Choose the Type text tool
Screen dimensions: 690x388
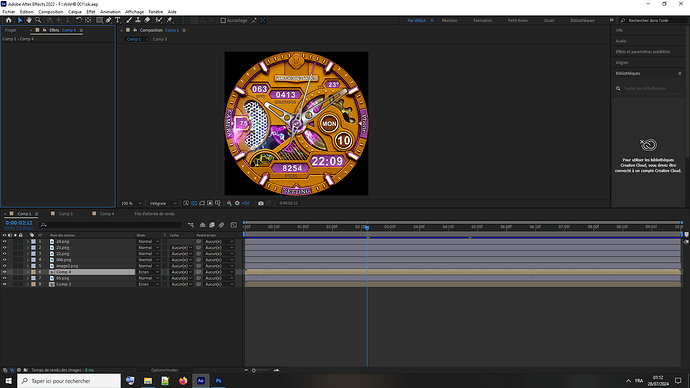(x=117, y=20)
